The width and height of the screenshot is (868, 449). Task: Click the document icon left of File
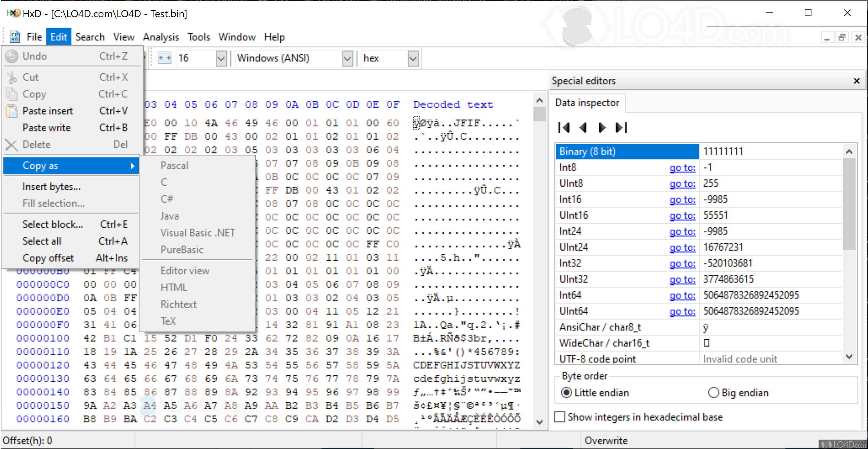pos(14,37)
